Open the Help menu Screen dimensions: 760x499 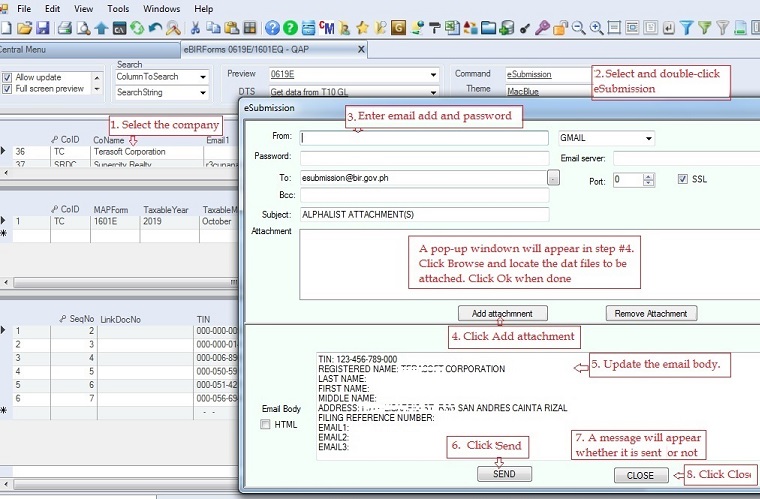(x=204, y=9)
